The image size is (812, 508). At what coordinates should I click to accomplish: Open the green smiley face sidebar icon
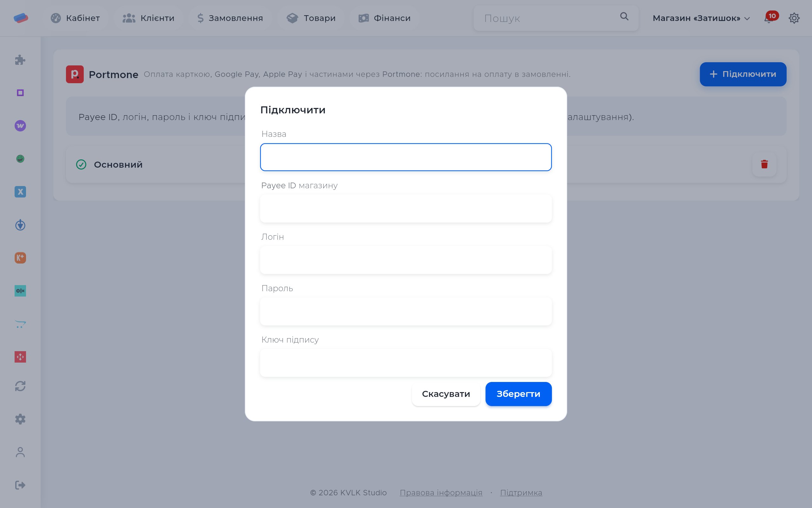click(x=20, y=158)
